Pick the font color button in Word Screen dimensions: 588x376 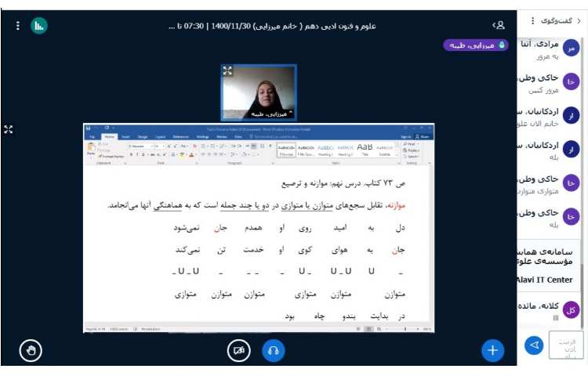(x=191, y=154)
